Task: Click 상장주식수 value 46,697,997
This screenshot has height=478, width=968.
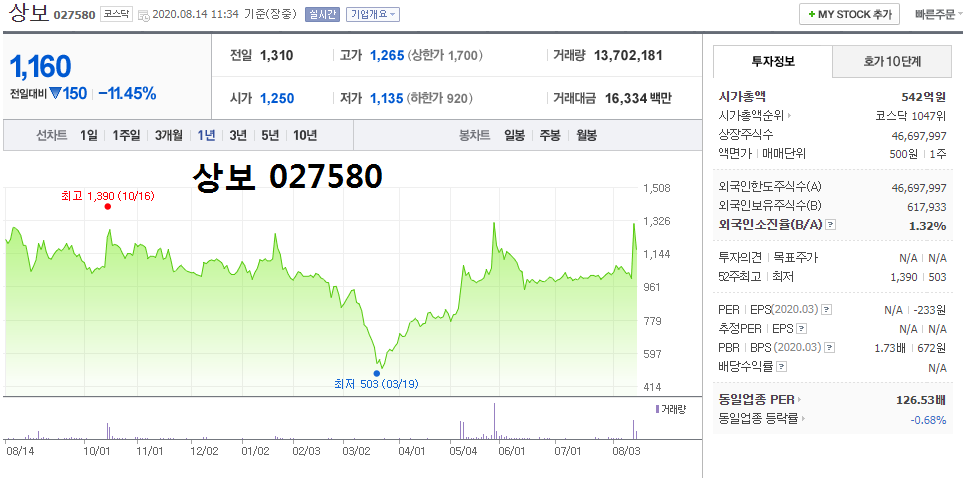Action: pyautogui.click(x=919, y=135)
